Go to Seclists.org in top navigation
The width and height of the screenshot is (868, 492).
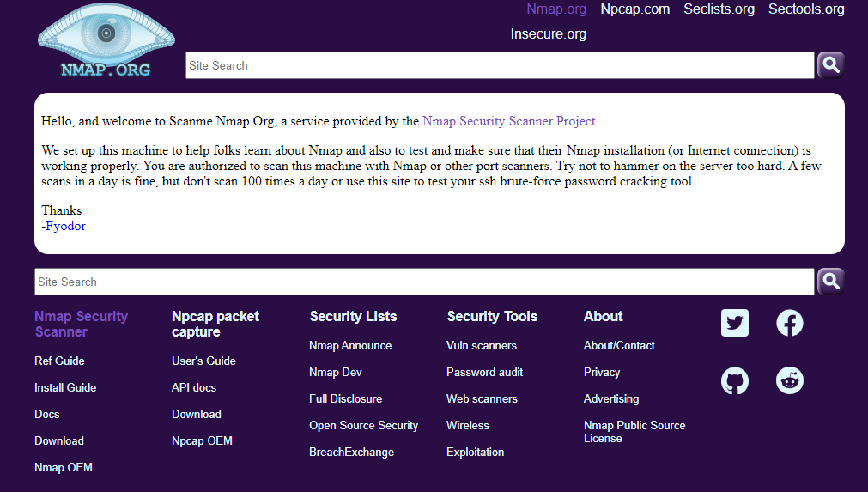(719, 9)
